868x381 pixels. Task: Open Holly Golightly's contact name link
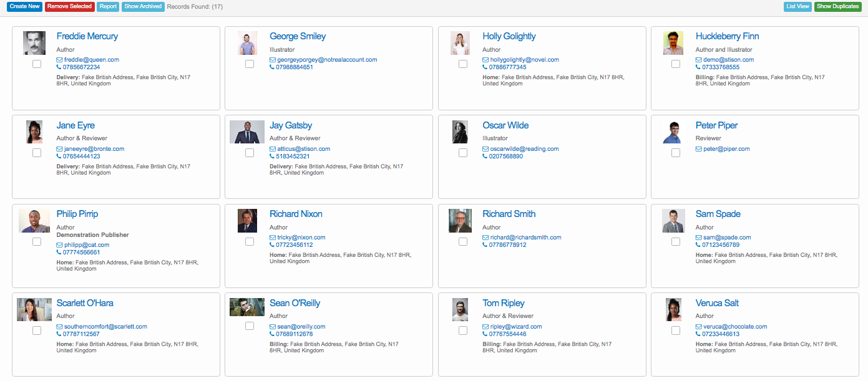click(509, 36)
